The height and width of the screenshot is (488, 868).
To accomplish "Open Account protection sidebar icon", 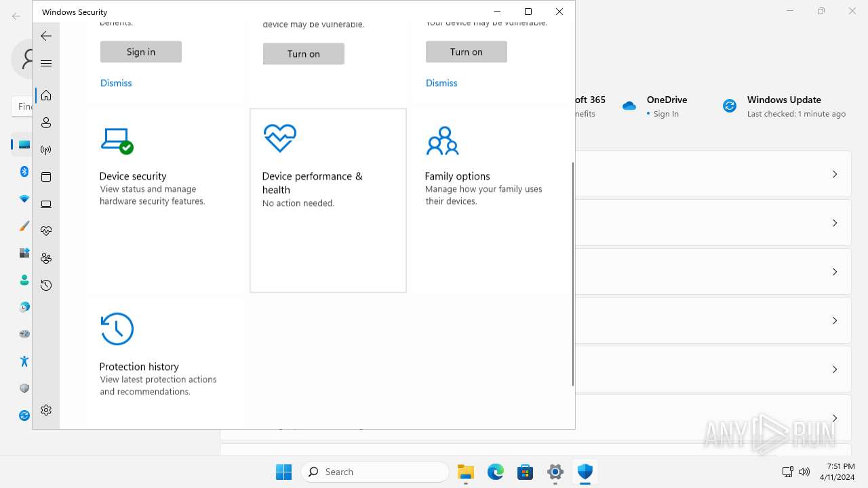I will tap(46, 123).
